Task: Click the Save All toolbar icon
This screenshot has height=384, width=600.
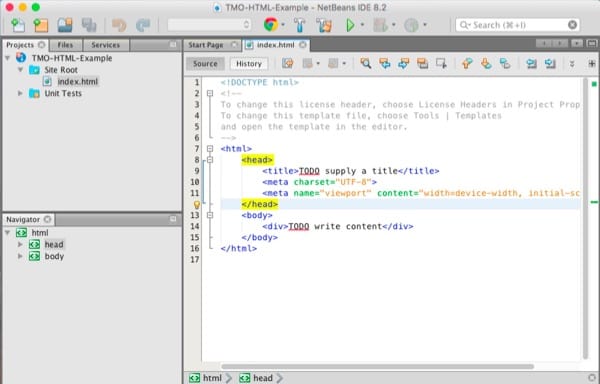Action: click(x=89, y=25)
